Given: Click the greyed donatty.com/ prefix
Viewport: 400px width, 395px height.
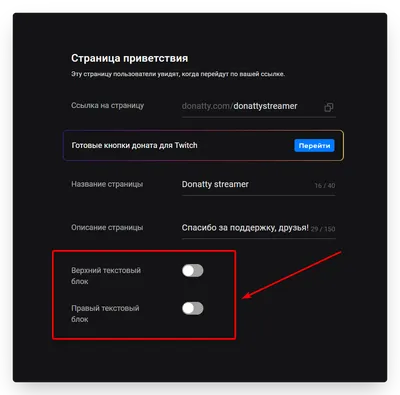Looking at the screenshot, I should click(207, 106).
